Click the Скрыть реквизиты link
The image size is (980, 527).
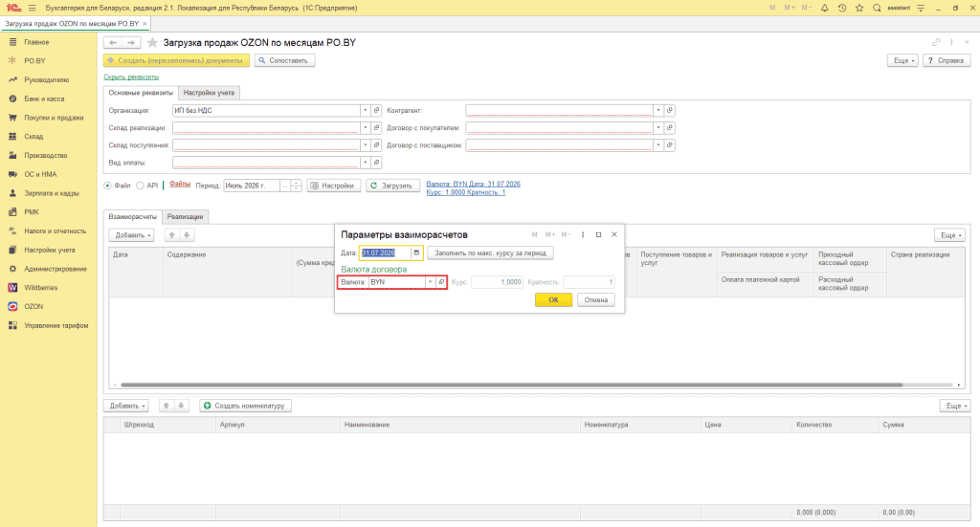[131, 77]
